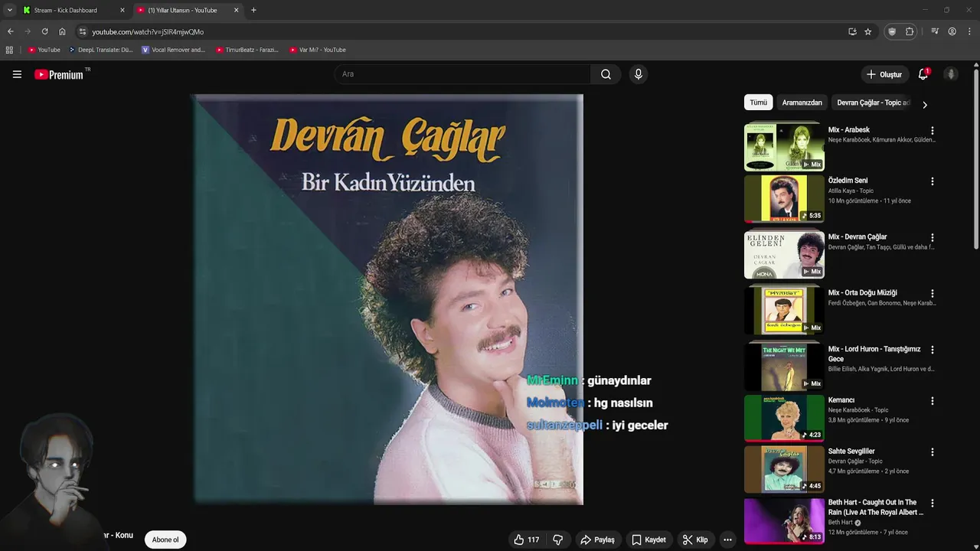Screen dimensions: 980x551
Task: Open the tab search dropdown arrow
Action: [10, 10]
